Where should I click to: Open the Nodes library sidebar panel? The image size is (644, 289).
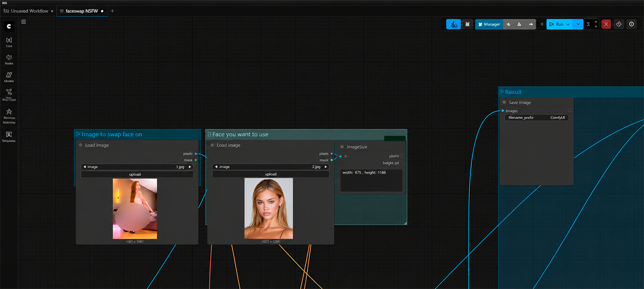coord(9,59)
